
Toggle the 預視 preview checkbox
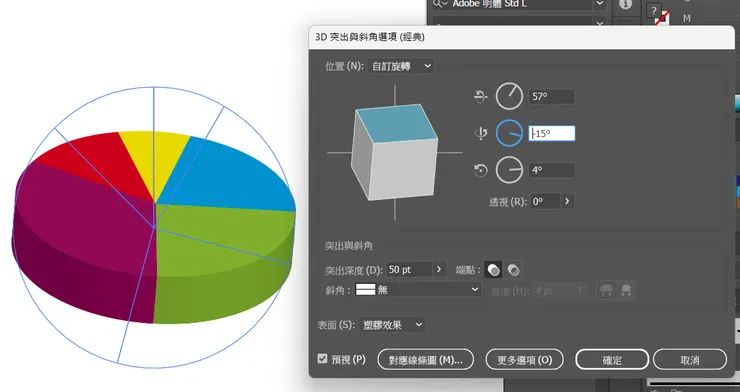tap(322, 359)
